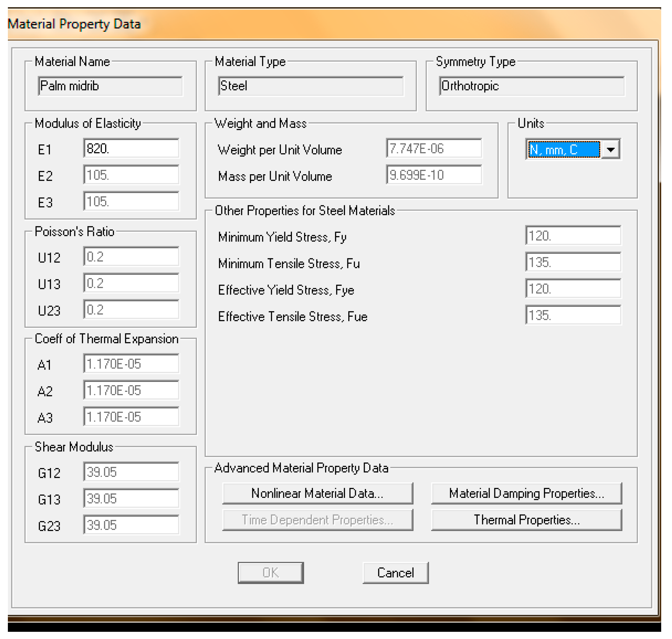The height and width of the screenshot is (639, 672).
Task: Click the Material Name field
Action: coord(110,86)
